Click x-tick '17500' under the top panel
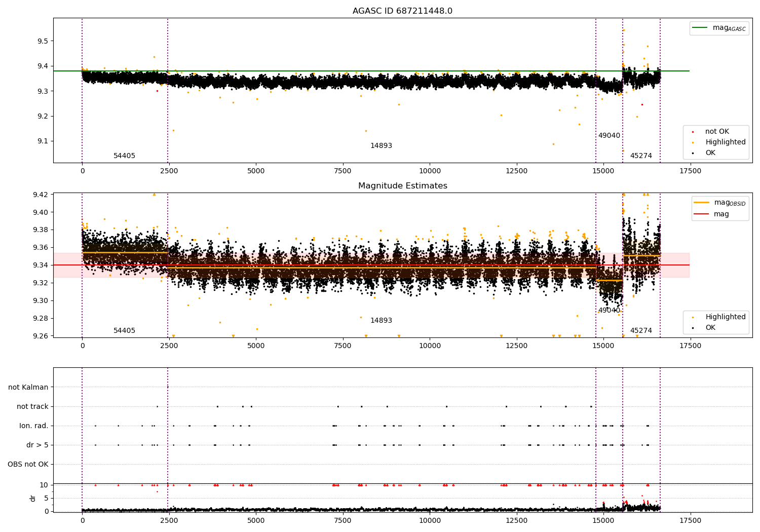This screenshot has width=760, height=532. point(690,171)
